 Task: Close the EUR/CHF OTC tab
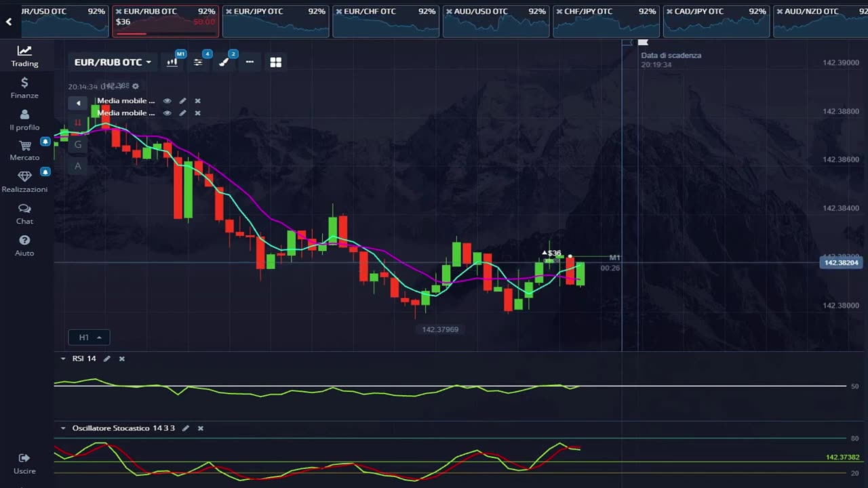click(x=339, y=12)
